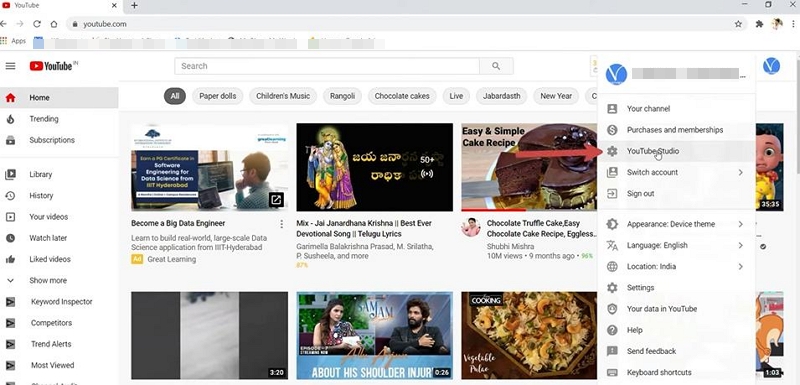This screenshot has height=385, width=800.
Task: Click the YouTube Studio gear icon
Action: click(612, 151)
